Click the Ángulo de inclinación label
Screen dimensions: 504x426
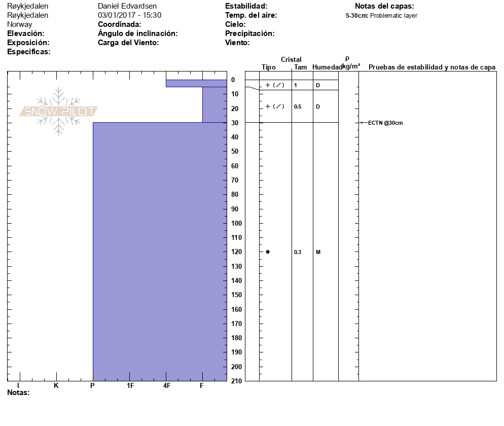pyautogui.click(x=138, y=33)
